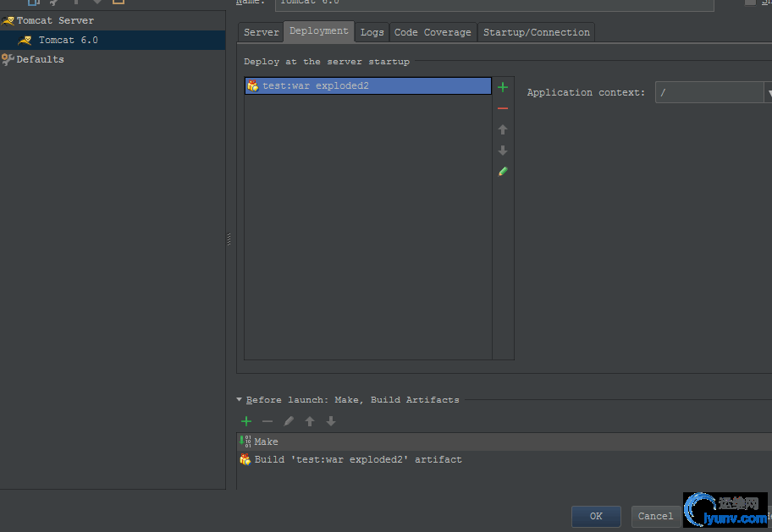Select the Make before-launch row
The height and width of the screenshot is (532, 772).
point(505,442)
